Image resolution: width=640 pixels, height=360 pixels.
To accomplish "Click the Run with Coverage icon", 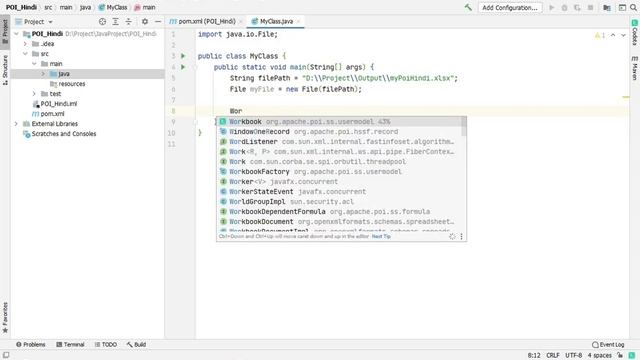I will (x=577, y=7).
